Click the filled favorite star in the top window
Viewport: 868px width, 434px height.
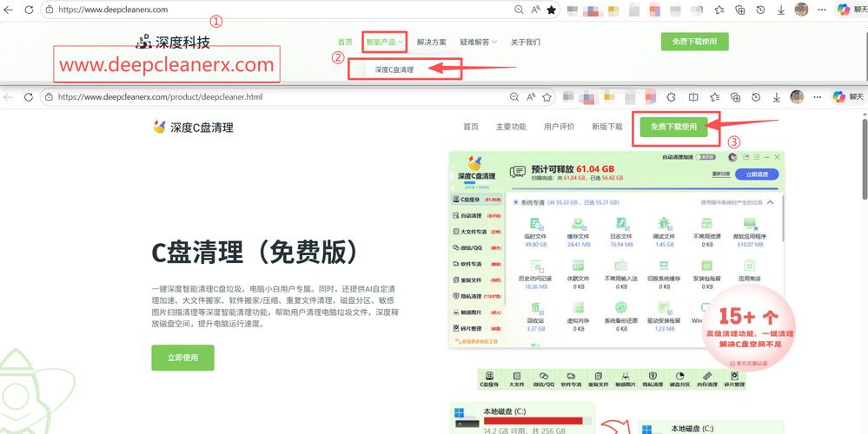click(x=552, y=10)
